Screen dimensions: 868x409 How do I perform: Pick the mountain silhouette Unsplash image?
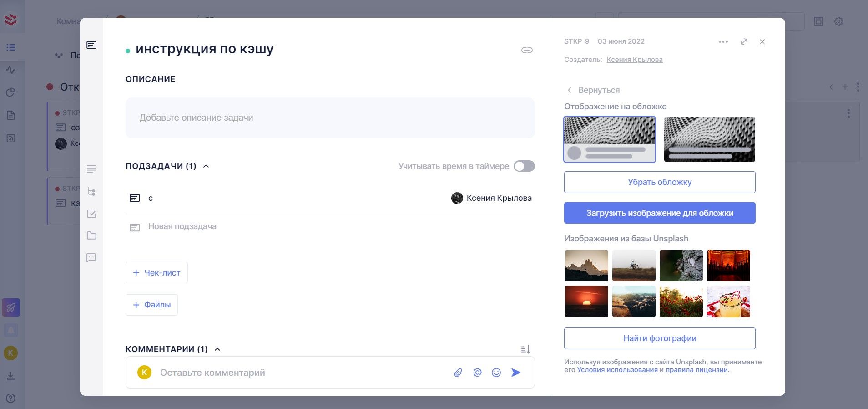[586, 266]
